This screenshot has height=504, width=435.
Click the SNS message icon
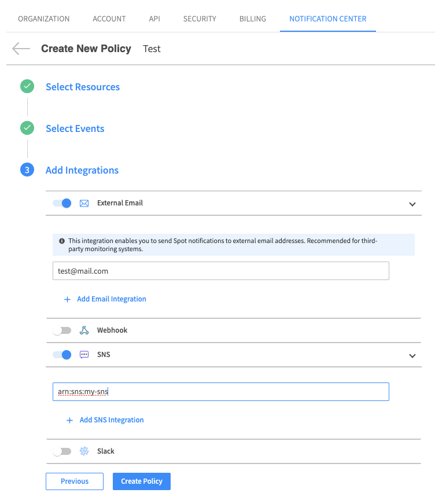(x=84, y=355)
